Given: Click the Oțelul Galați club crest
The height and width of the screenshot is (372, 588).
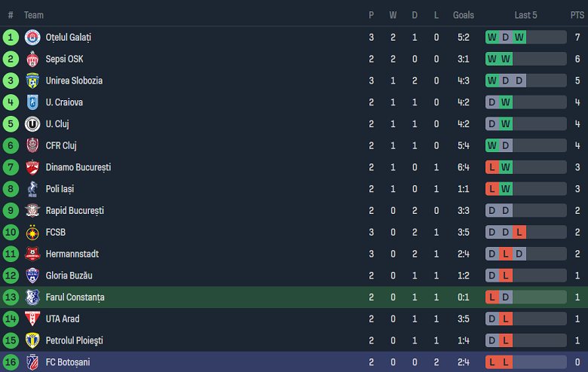Looking at the screenshot, I should (32, 37).
